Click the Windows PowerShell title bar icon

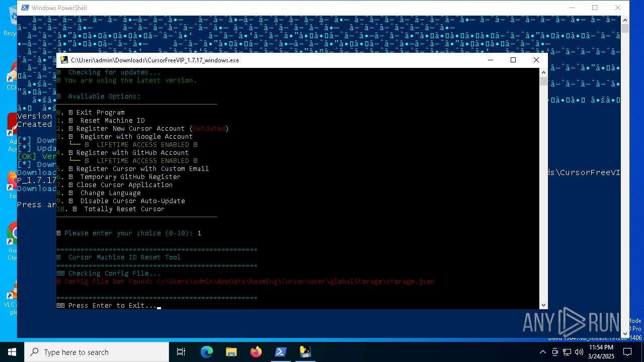(x=25, y=8)
